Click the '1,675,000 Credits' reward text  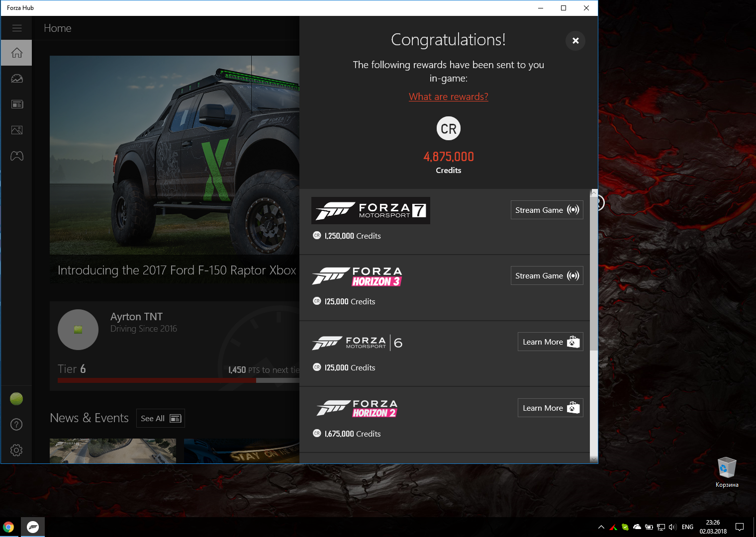353,434
